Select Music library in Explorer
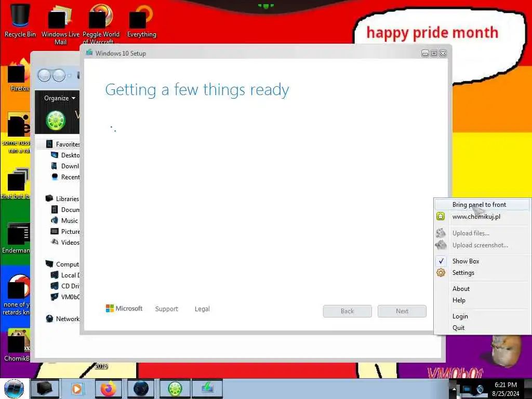 [x=64, y=220]
